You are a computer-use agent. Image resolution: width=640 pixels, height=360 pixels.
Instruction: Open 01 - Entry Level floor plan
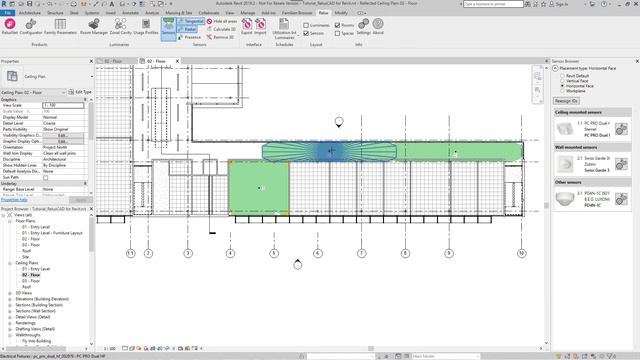pyautogui.click(x=36, y=227)
